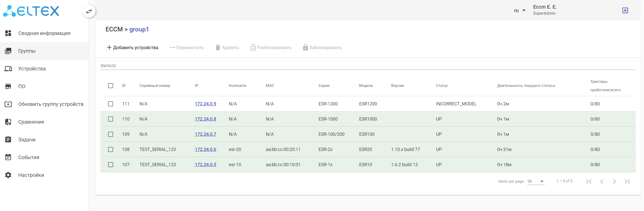Go to next page of devices

point(614,181)
